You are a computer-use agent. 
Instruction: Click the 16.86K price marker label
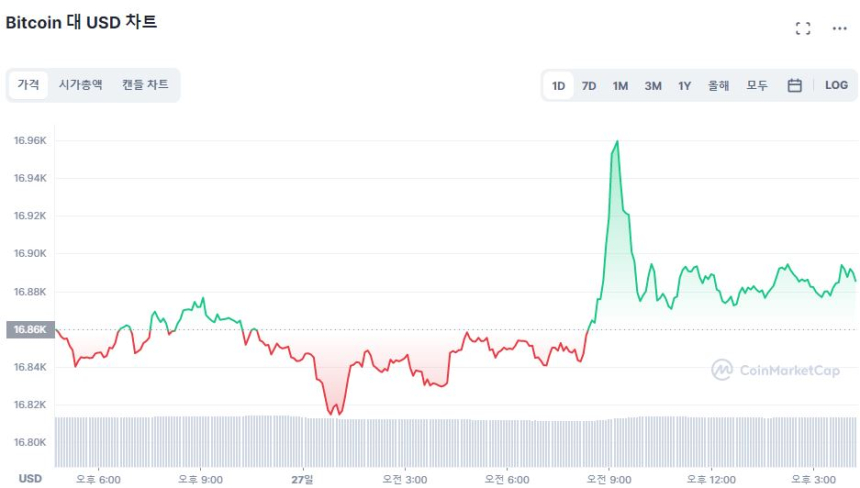coord(27,329)
